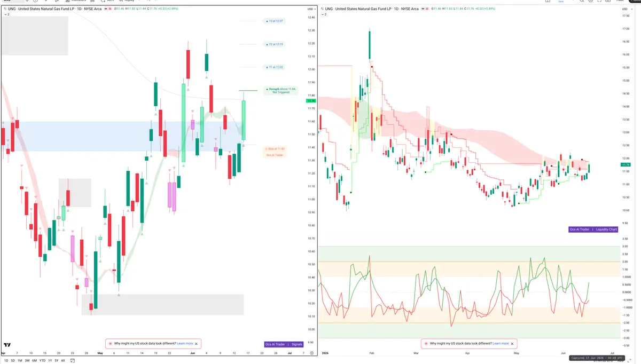
Task: Click the 11.76 price tag on left chart axis
Action: coord(311,101)
